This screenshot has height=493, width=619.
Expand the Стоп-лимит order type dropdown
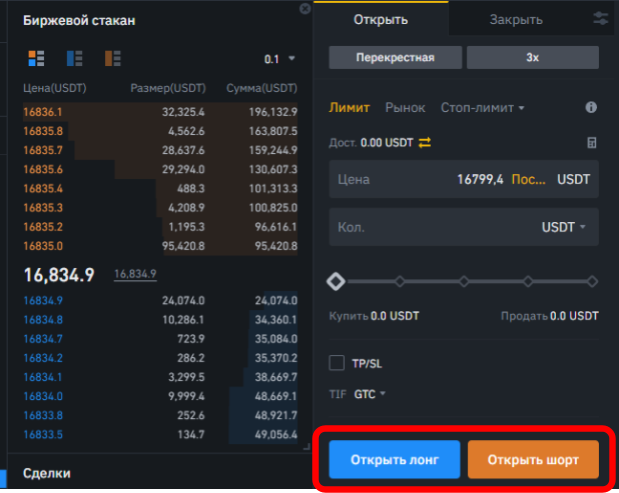coord(483,107)
